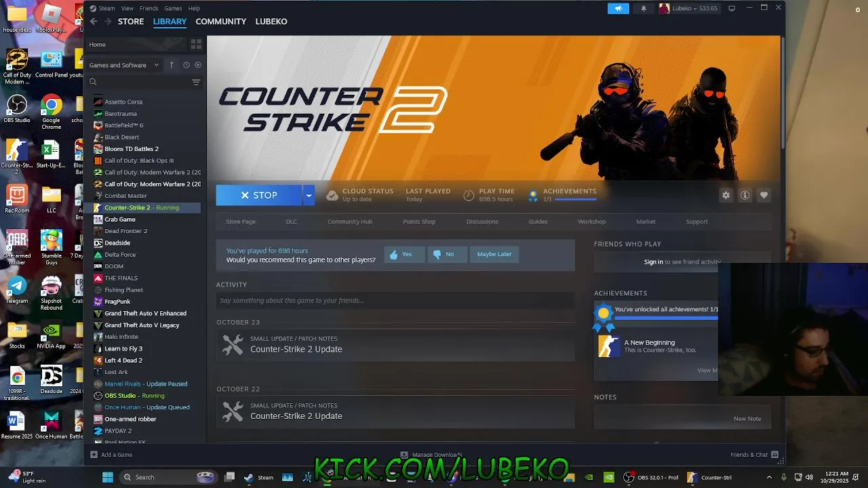Viewport: 868px width, 488px height.
Task: Switch to the STORE tab
Action: (131, 22)
